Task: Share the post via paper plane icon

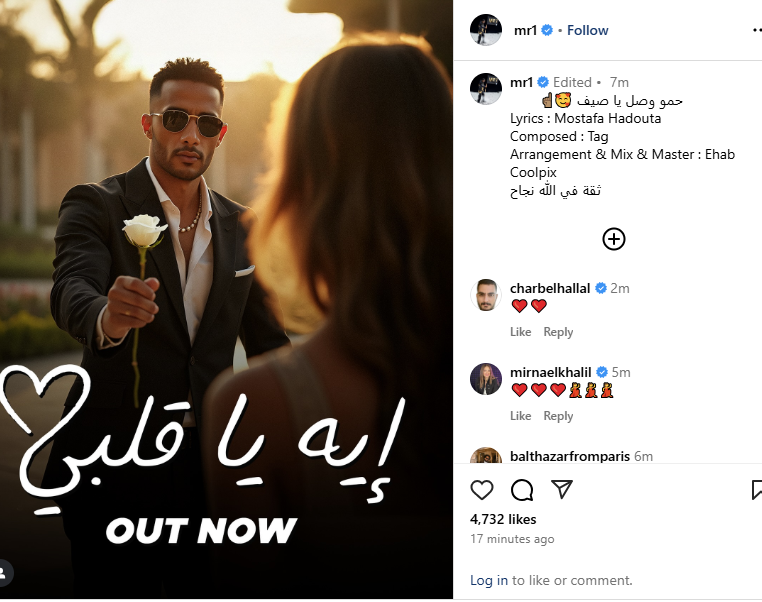Action: click(562, 489)
